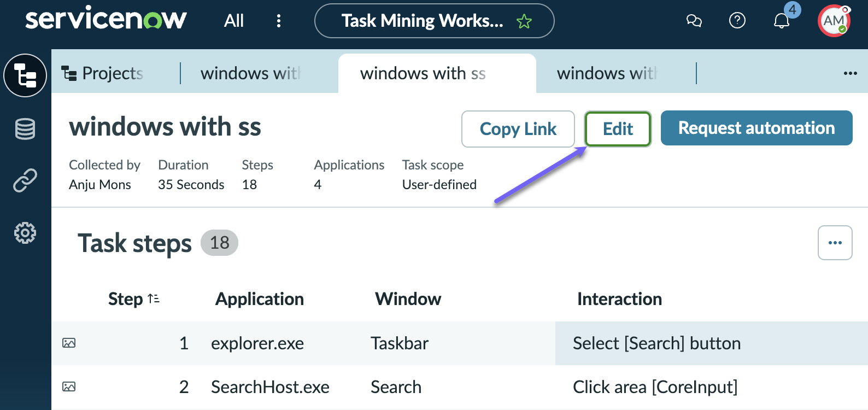Screen dimensions: 868x410
Task: Click the Application column header
Action: pyautogui.click(x=260, y=299)
